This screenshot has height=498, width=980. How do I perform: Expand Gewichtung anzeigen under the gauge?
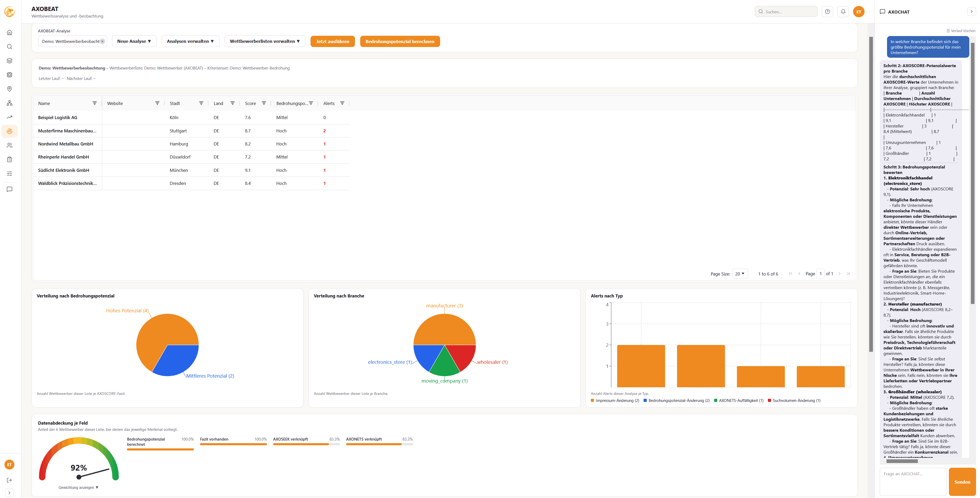(x=78, y=488)
